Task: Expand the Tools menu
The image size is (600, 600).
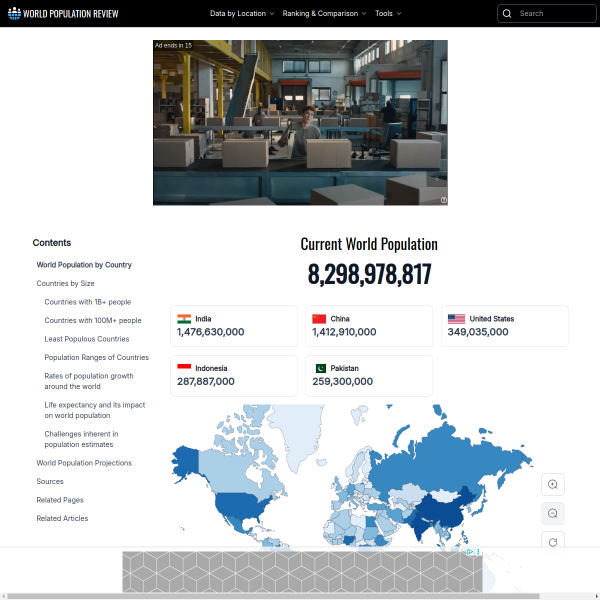Action: pos(388,13)
